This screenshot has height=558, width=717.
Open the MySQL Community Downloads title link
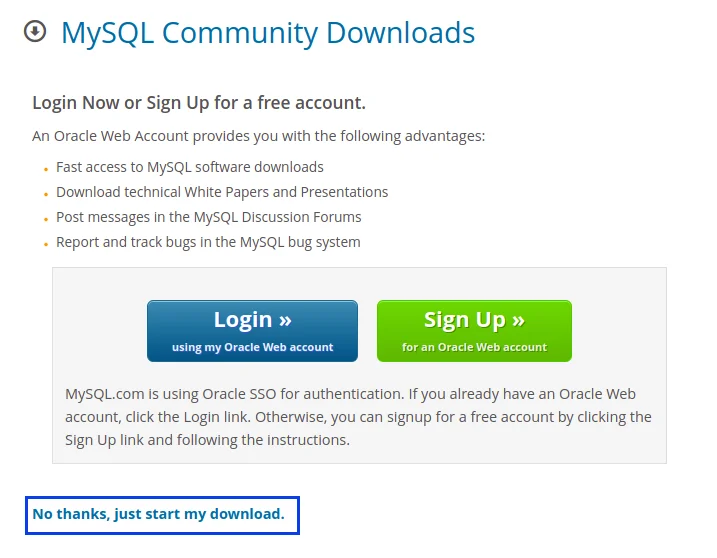[x=268, y=33]
